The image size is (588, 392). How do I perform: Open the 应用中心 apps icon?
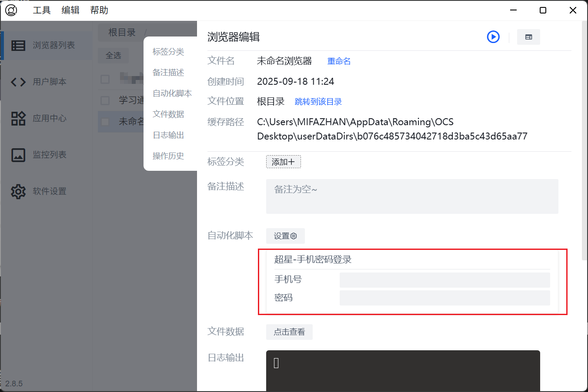click(x=18, y=118)
